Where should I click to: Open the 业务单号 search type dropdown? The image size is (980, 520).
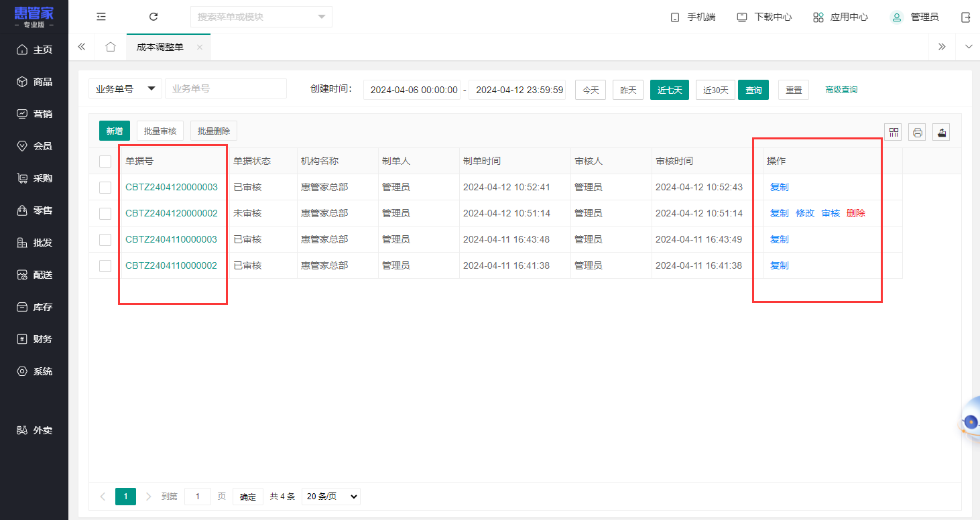125,88
